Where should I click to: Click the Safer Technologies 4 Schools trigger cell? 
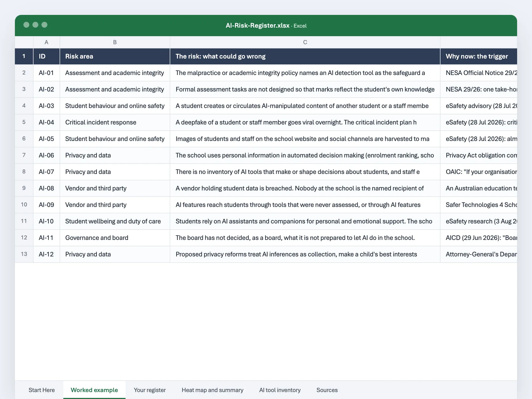[x=479, y=205]
